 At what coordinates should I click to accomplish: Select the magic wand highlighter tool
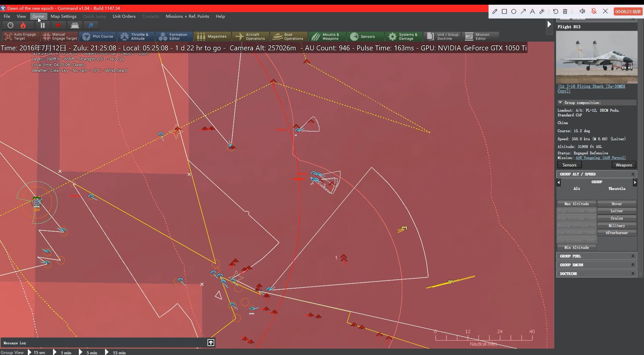(542, 11)
